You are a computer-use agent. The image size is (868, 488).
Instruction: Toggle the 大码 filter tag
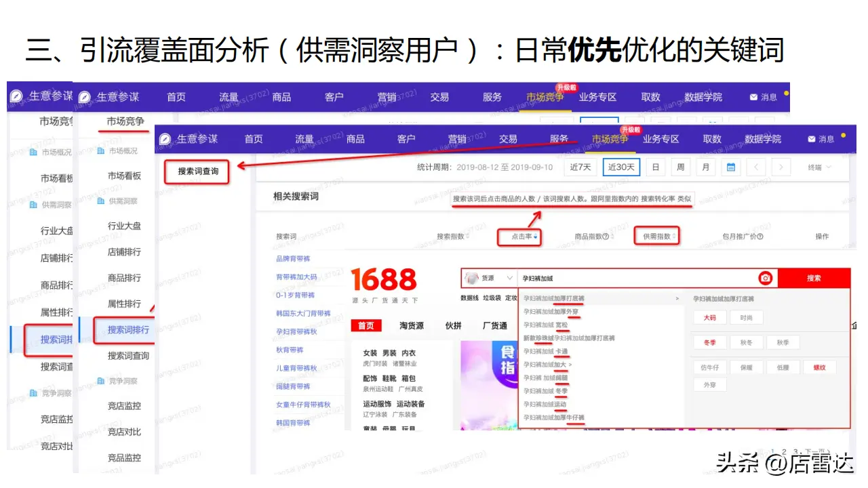(x=710, y=318)
